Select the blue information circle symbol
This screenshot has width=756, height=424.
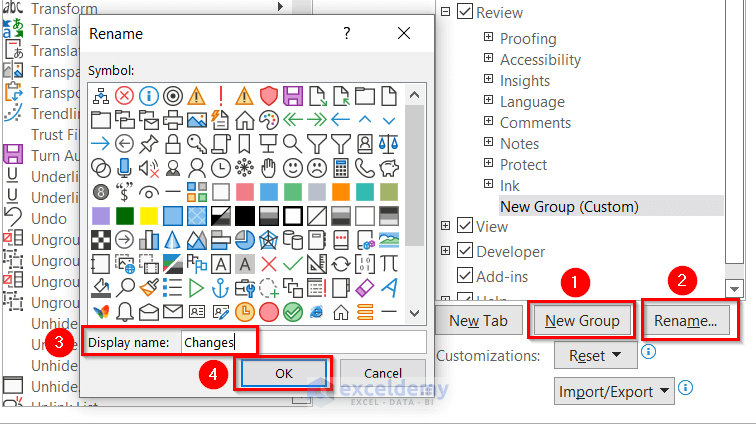point(148,96)
